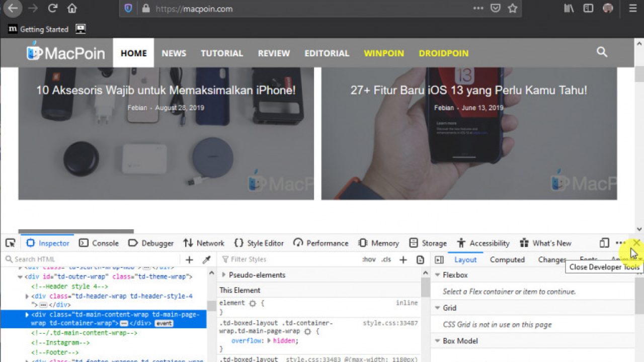Open the Performance tab
Image resolution: width=644 pixels, height=362 pixels.
click(320, 243)
